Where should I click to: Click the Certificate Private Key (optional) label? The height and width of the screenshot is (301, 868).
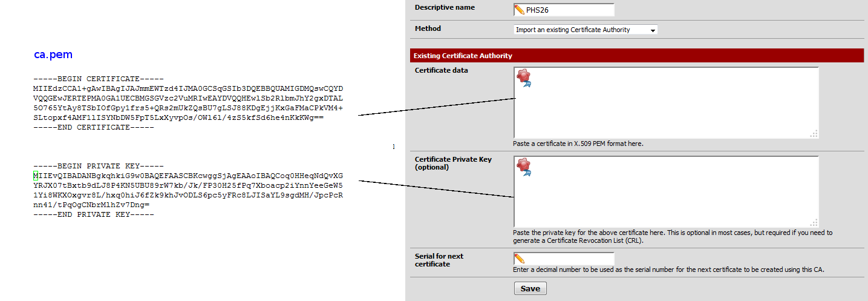click(x=453, y=163)
